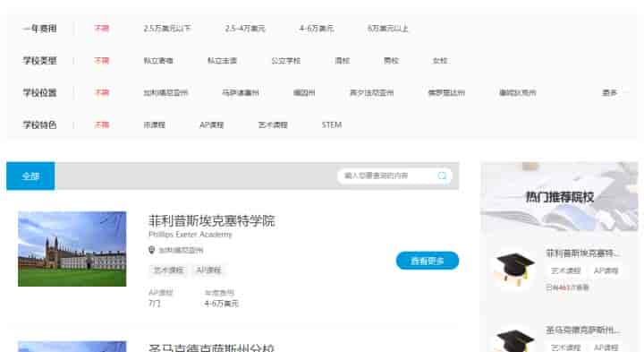Image resolution: width=644 pixels, height=352 pixels.
Task: Click the Phillips Exeter Academy English name
Action: (191, 235)
